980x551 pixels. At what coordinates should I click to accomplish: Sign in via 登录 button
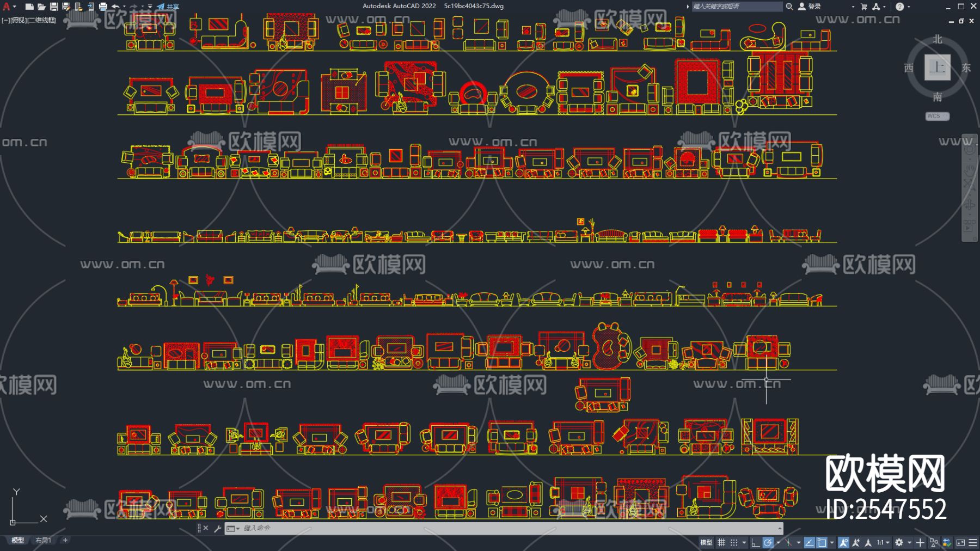pyautogui.click(x=810, y=7)
